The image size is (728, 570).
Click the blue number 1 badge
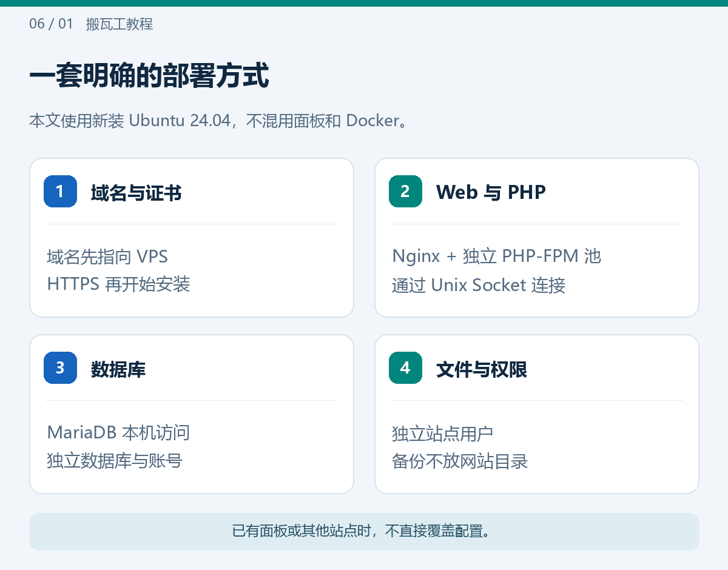pyautogui.click(x=60, y=192)
